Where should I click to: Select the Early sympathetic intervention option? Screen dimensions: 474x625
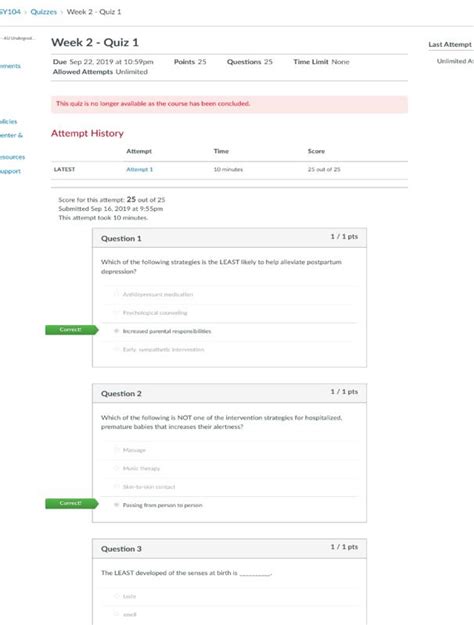[116, 349]
